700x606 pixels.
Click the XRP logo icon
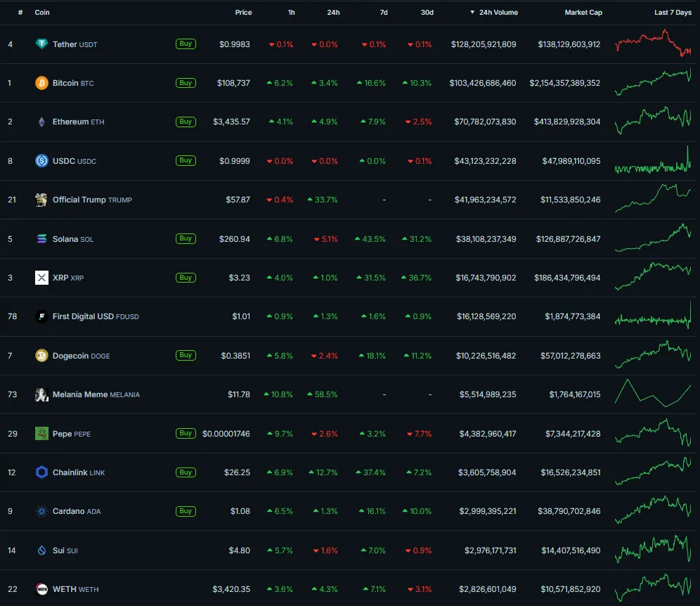(41, 278)
